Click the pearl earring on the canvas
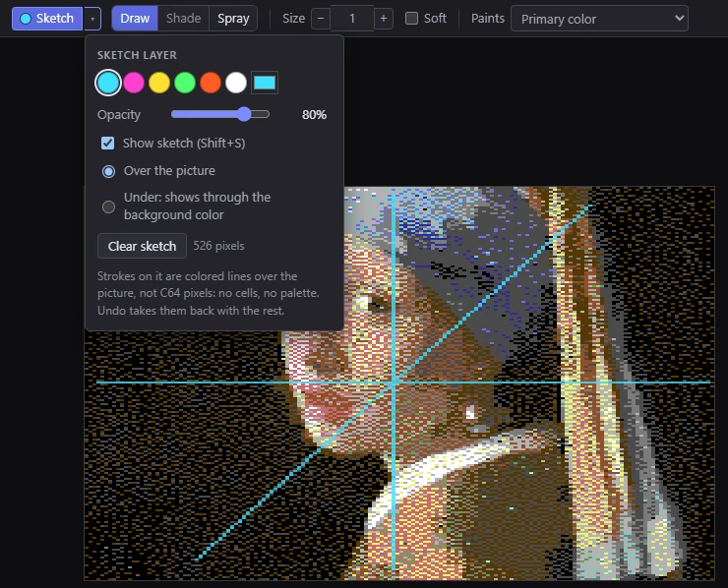This screenshot has height=588, width=728. [x=470, y=412]
